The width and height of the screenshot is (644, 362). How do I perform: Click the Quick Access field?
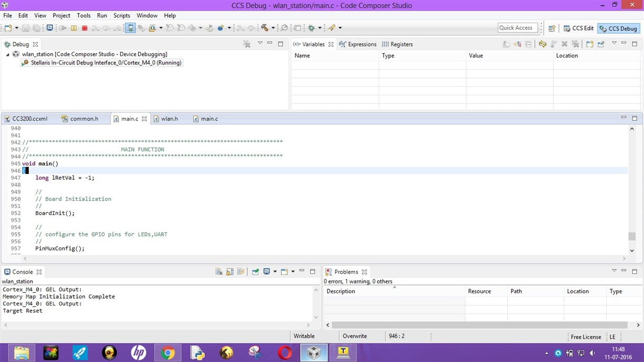[517, 28]
